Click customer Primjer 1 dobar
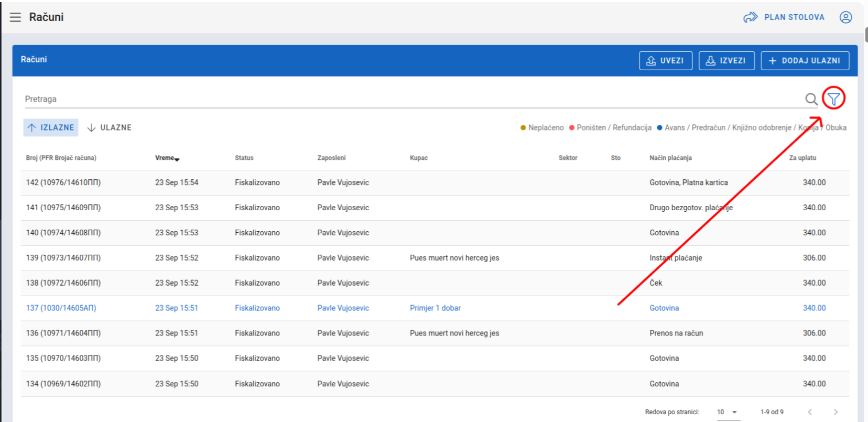Screen dimensions: 868x422 pyautogui.click(x=435, y=308)
